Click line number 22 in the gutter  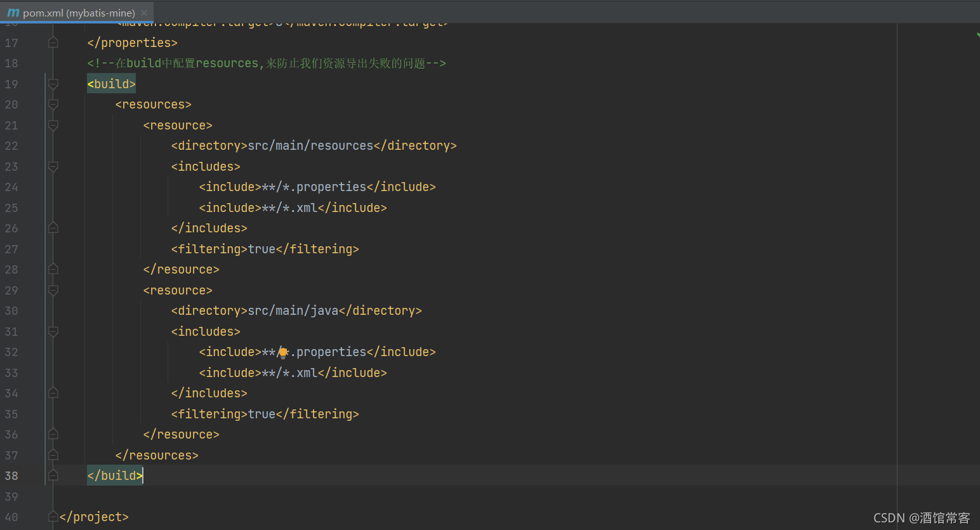coord(11,146)
